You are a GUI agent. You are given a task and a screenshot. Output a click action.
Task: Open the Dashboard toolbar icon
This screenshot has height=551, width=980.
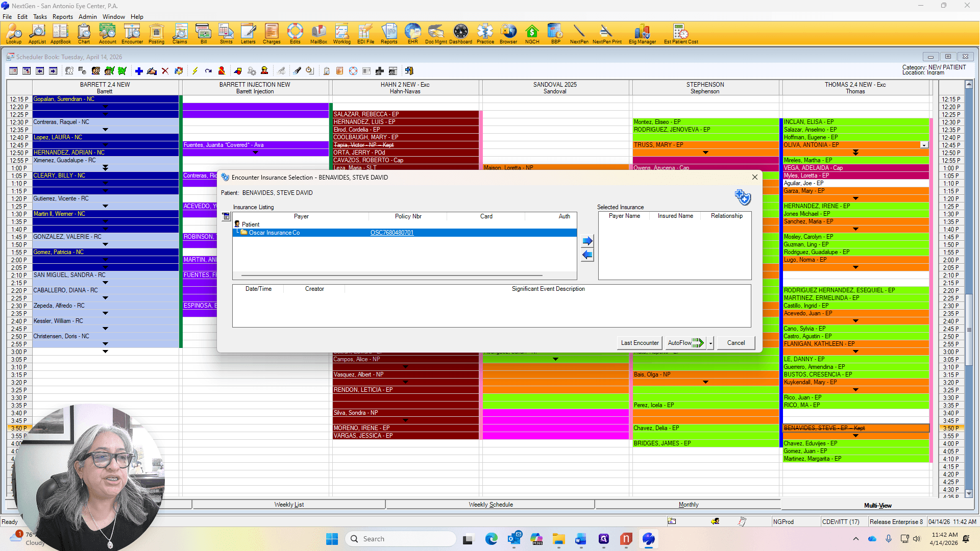pos(460,34)
